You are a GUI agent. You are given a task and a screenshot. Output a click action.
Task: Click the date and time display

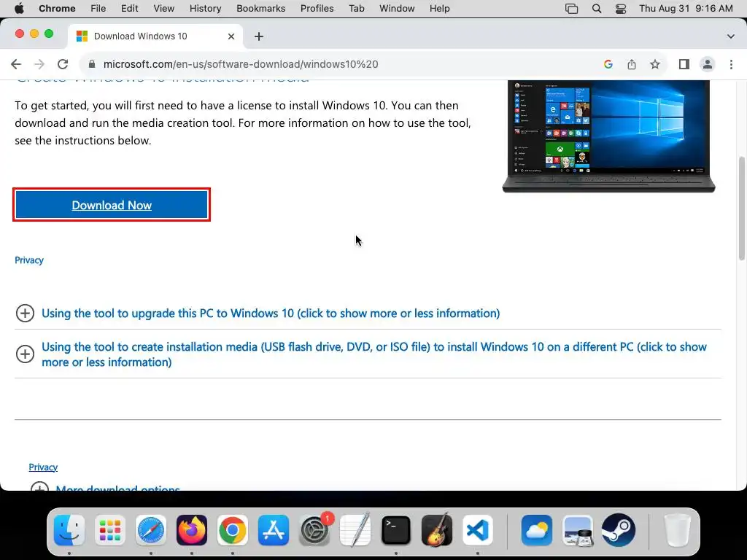pyautogui.click(x=686, y=9)
